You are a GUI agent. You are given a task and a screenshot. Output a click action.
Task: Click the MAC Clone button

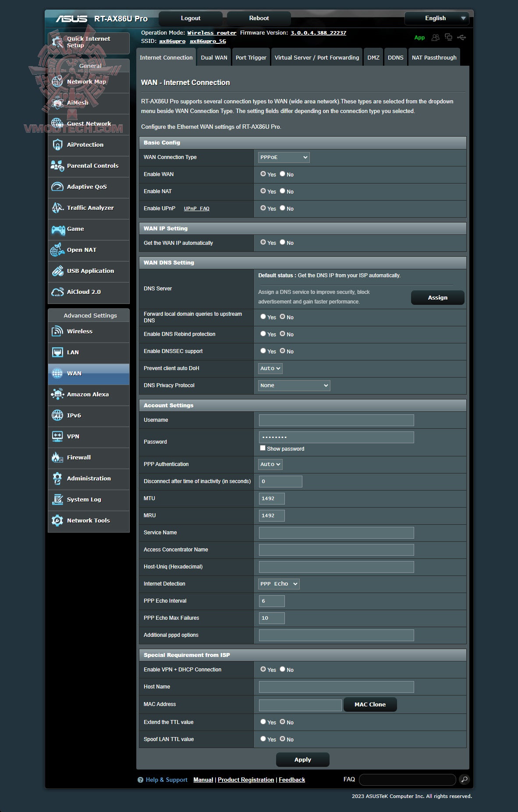pyautogui.click(x=370, y=704)
